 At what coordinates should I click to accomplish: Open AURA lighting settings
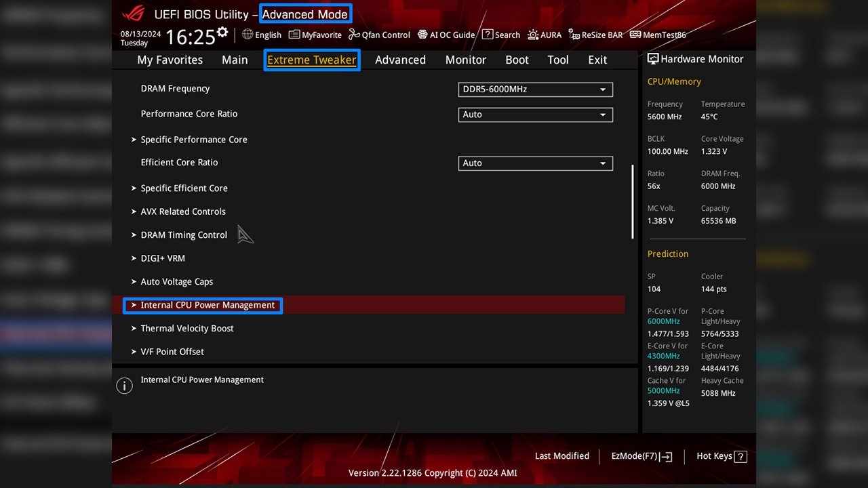pyautogui.click(x=545, y=35)
